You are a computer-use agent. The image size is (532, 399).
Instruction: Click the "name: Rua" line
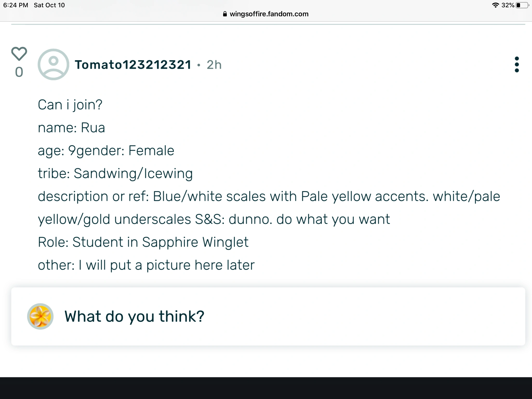click(x=71, y=128)
